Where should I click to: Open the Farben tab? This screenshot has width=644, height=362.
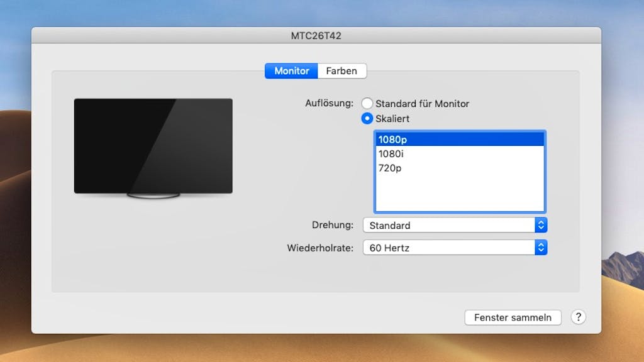[x=341, y=71]
